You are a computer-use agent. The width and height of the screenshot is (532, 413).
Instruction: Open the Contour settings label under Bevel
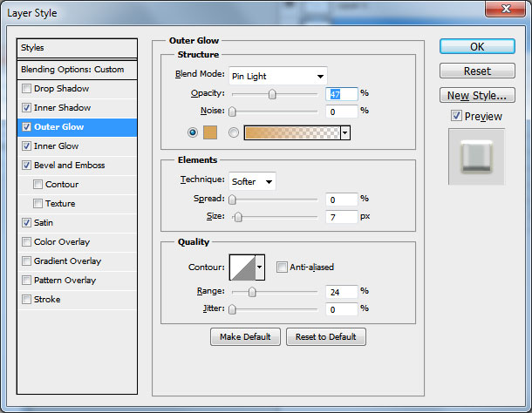[x=62, y=185]
